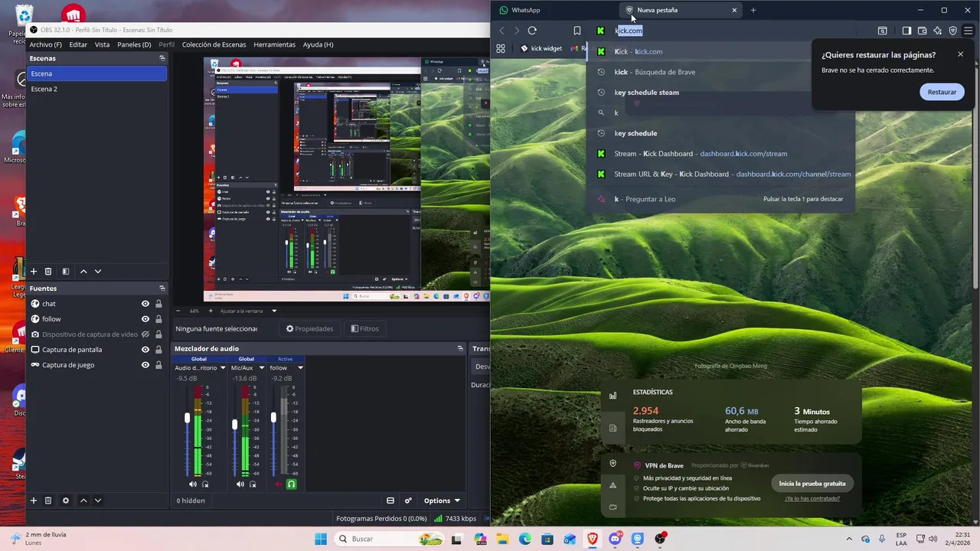Viewport: 980px width, 551px height.
Task: Move scene up in Escenas toolbar
Action: pyautogui.click(x=83, y=271)
